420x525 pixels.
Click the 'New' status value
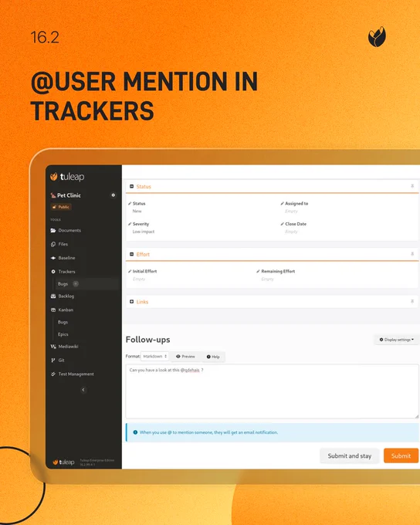pos(137,211)
